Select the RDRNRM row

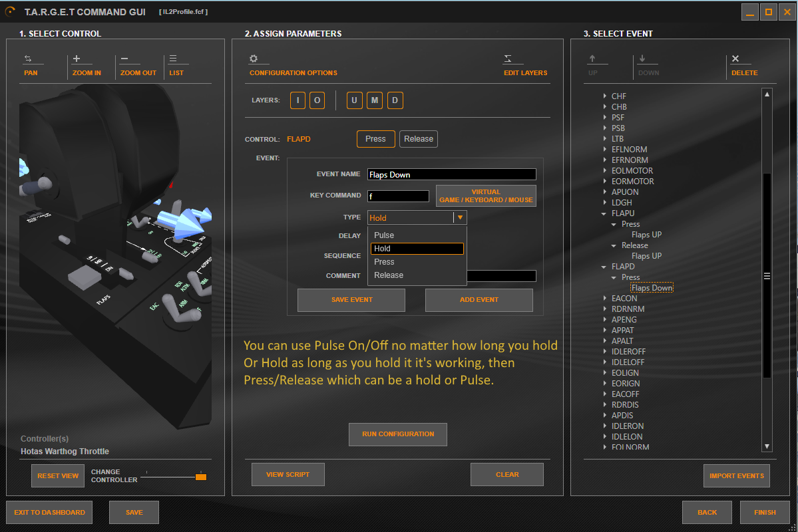click(628, 309)
